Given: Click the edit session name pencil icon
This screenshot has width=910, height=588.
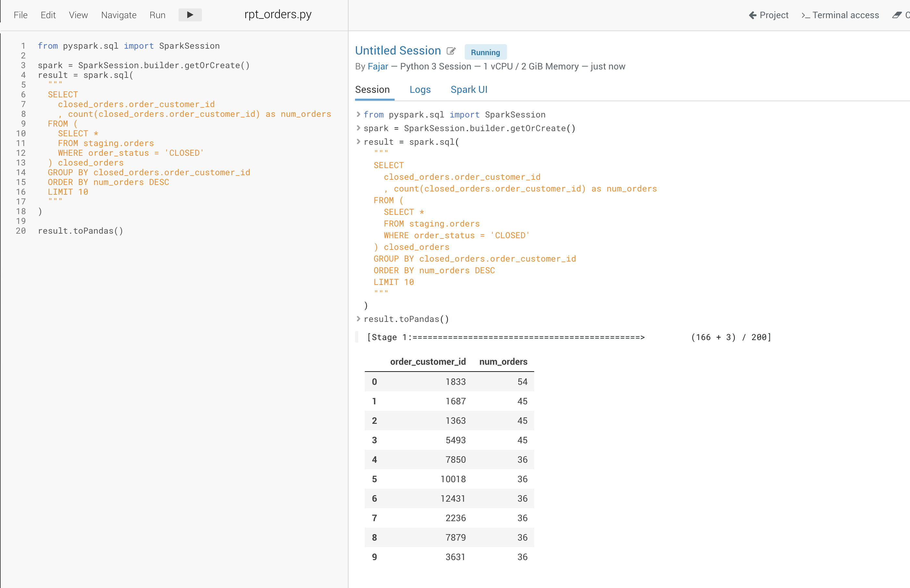Looking at the screenshot, I should (451, 51).
